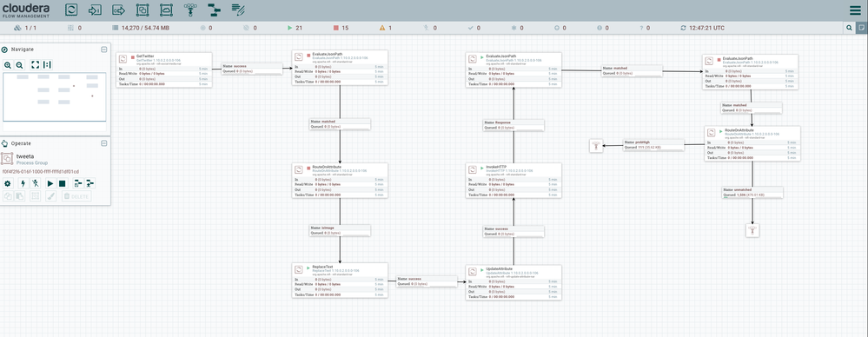The height and width of the screenshot is (337, 868).
Task: Select the ReplaceText processor
Action: point(340,280)
